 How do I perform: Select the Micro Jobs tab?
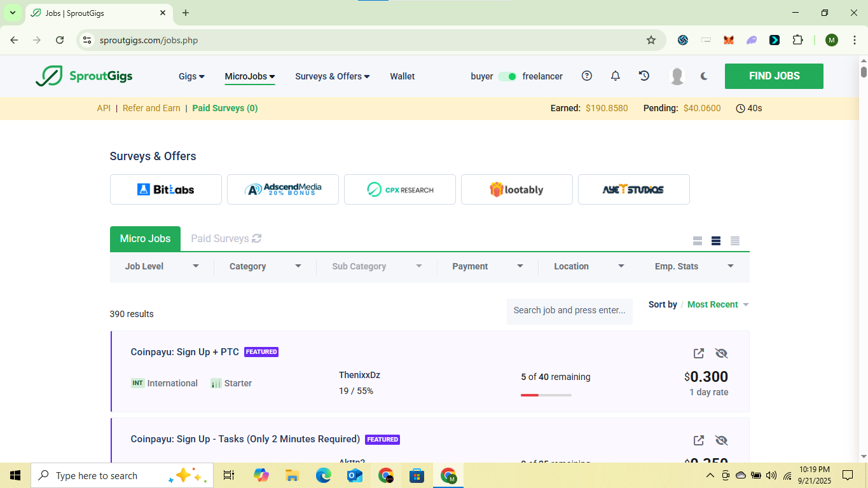click(145, 239)
